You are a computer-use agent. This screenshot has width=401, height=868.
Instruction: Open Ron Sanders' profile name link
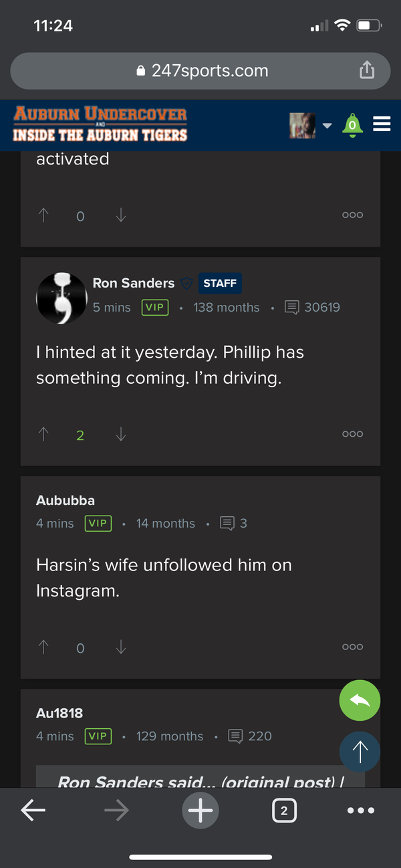point(133,283)
